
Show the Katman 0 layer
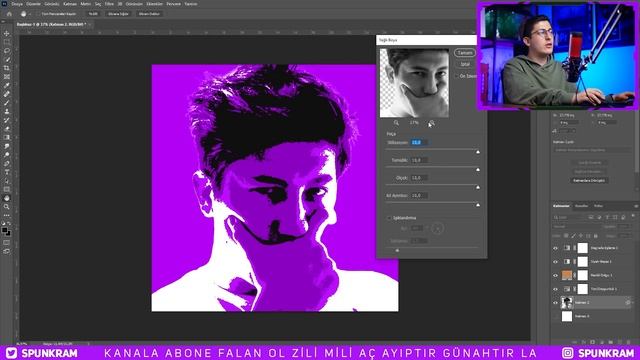555,316
